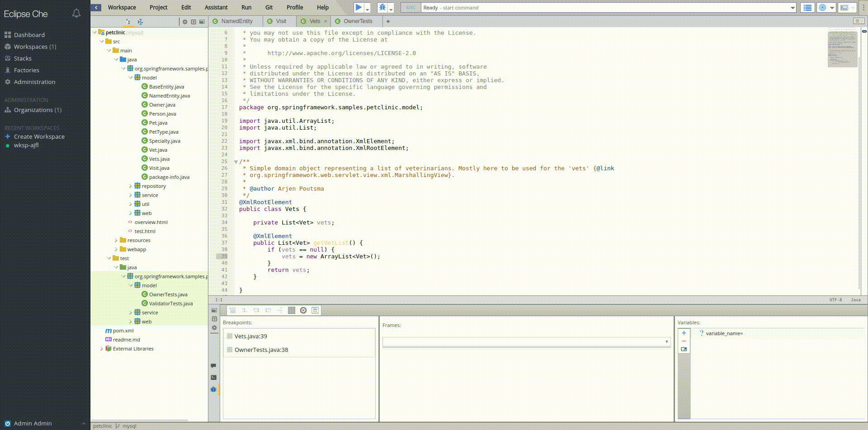This screenshot has width=868, height=430.
Task: Click the run to cursor debug icon
Action: coord(280,310)
